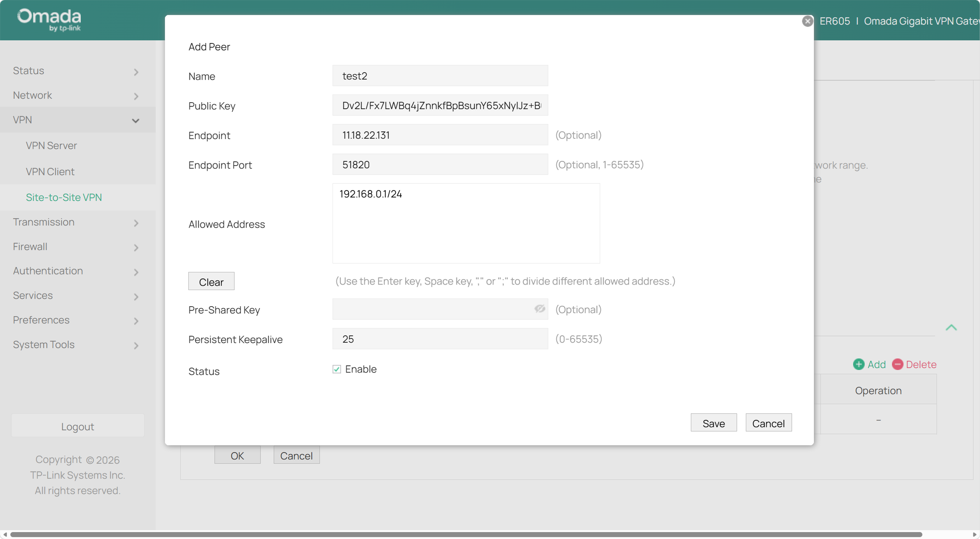Expand the Authentication menu chevron
The width and height of the screenshot is (980, 539).
coord(136,272)
